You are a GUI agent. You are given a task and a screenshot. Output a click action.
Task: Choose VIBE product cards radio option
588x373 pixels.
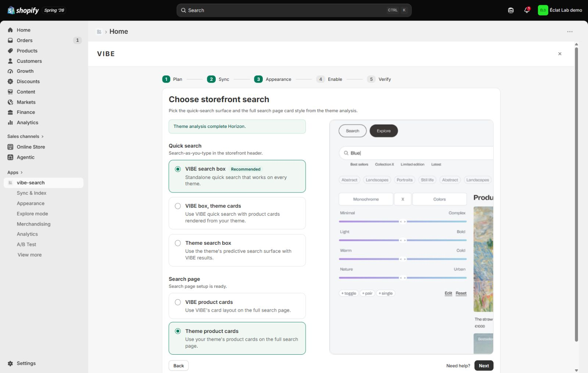178,302
